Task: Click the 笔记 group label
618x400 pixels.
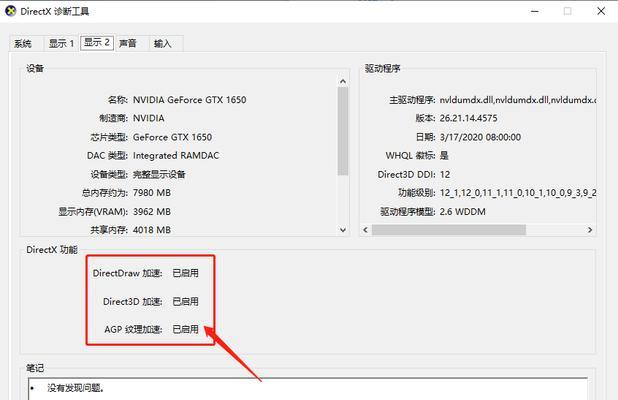Action: pyautogui.click(x=35, y=368)
